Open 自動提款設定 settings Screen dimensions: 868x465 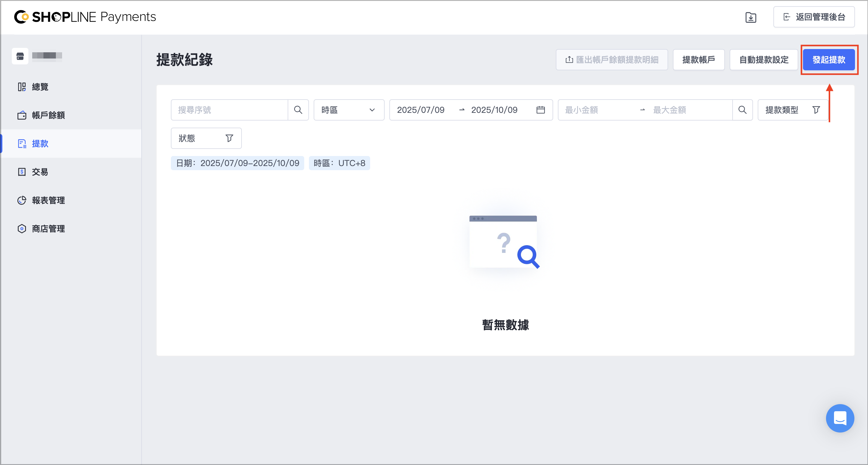pos(764,60)
